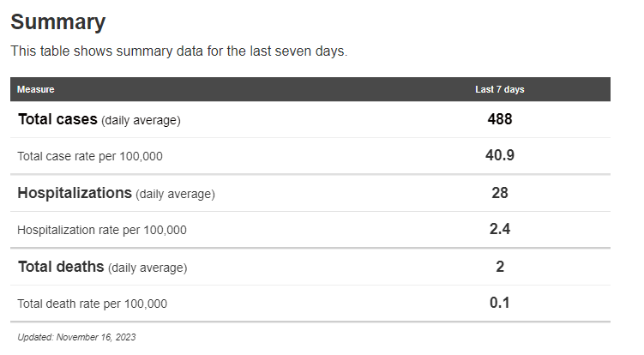Click the Total case rate per 100,000 label
The image size is (644, 355).
pyautogui.click(x=90, y=157)
